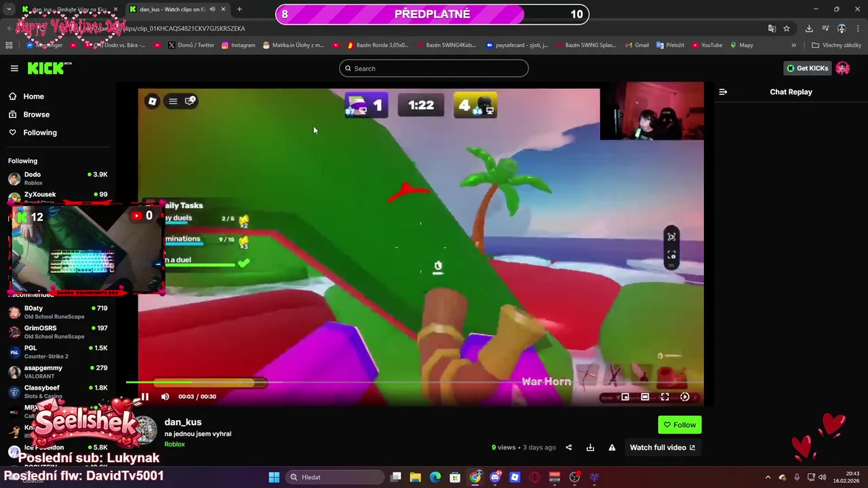Click the KICK logo
Screen dimensions: 868x488
point(49,68)
